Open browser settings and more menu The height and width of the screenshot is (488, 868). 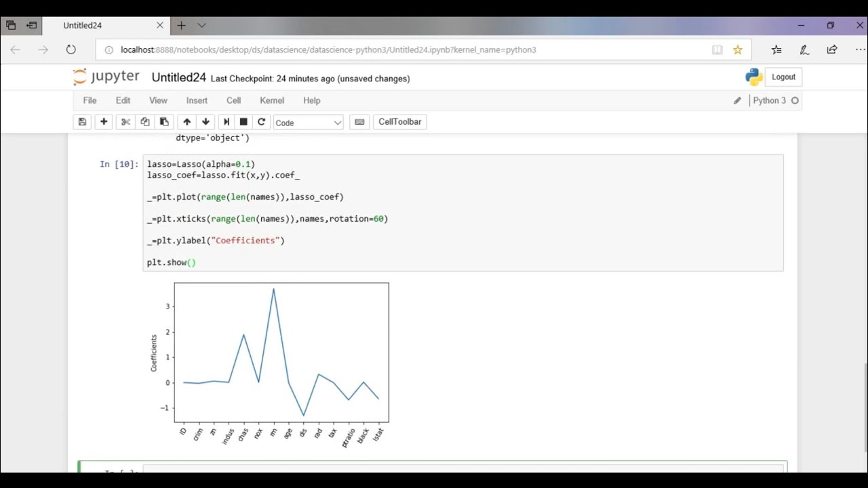(x=860, y=49)
